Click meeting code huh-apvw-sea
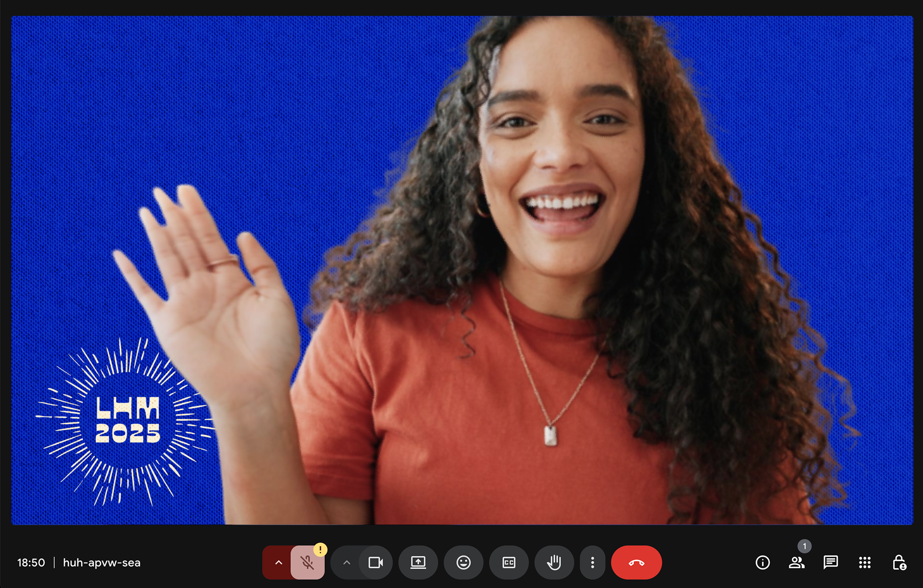 click(x=101, y=563)
